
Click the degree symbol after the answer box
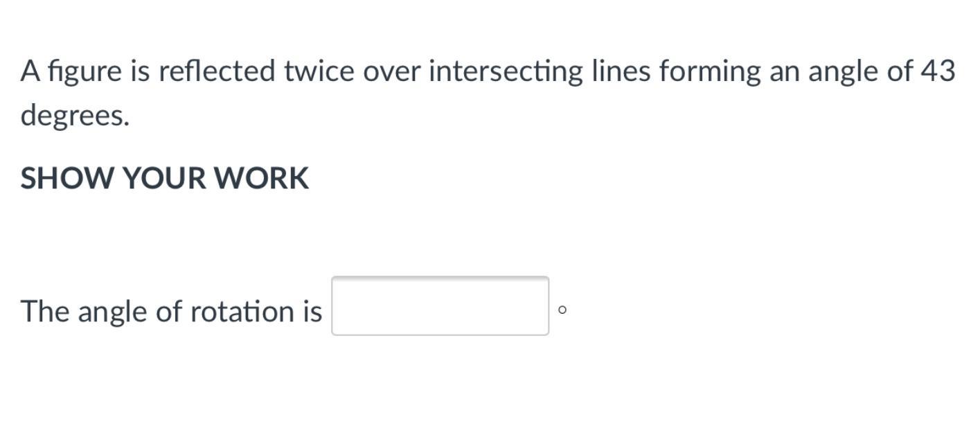tap(562, 310)
